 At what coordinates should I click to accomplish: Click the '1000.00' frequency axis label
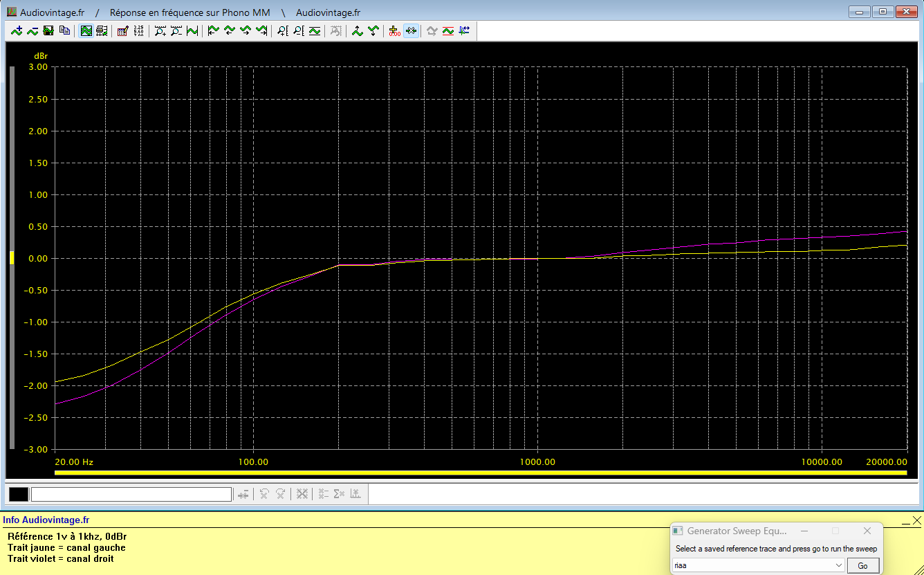point(537,462)
